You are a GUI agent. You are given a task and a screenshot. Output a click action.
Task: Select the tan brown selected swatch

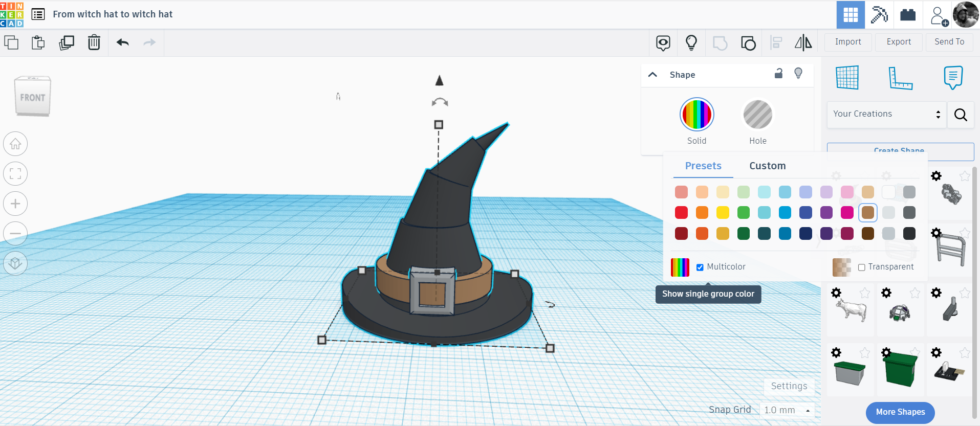(868, 213)
